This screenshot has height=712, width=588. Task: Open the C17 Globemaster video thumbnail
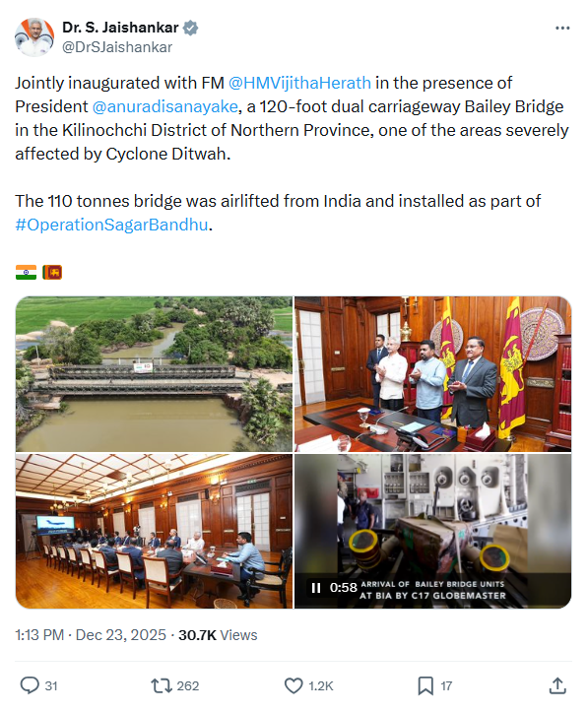(x=432, y=531)
